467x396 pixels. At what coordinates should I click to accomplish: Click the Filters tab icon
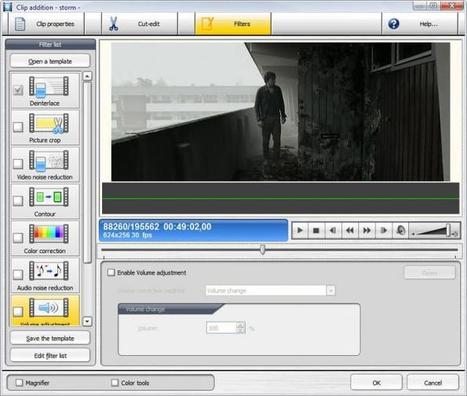click(207, 23)
